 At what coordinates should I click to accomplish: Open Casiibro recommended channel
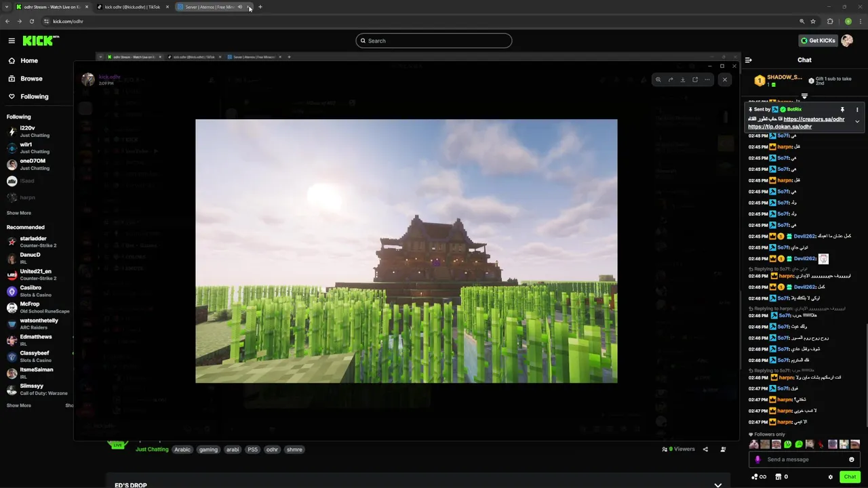click(37, 291)
